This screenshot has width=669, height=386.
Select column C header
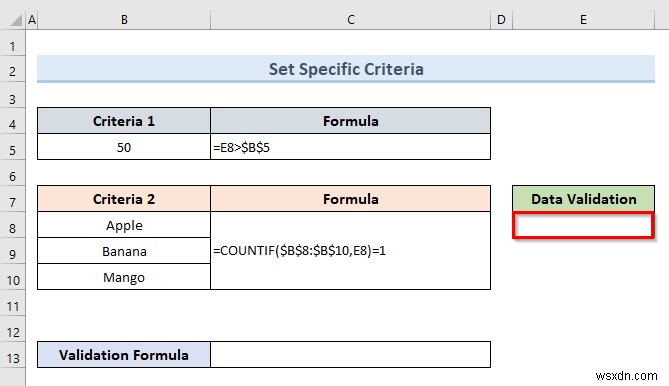pos(350,20)
